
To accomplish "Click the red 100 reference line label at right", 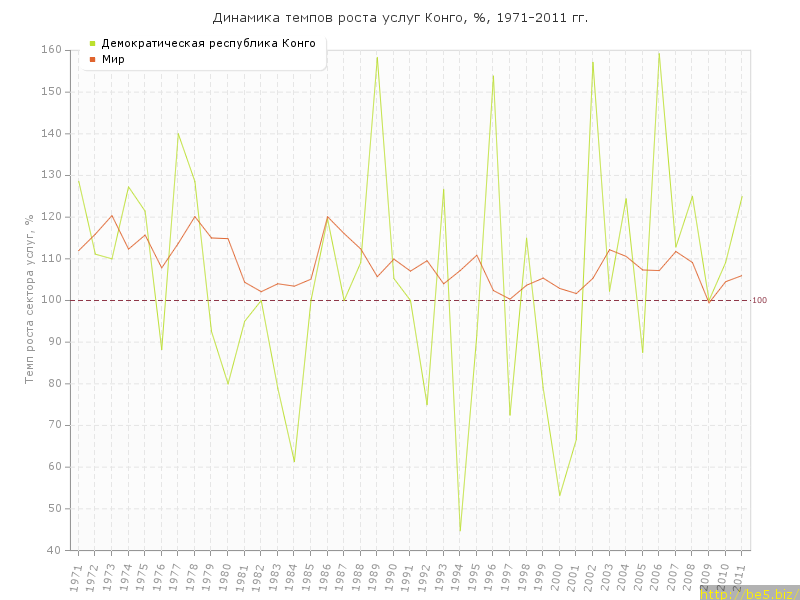I will click(x=759, y=300).
